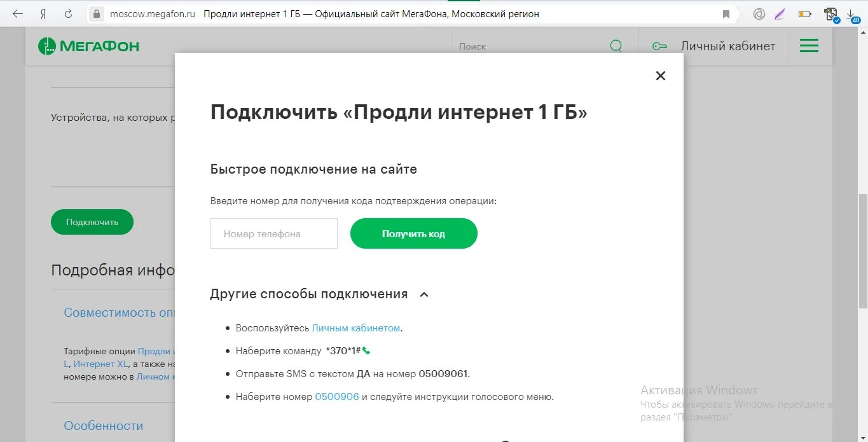Click the browser back arrow

[18, 13]
